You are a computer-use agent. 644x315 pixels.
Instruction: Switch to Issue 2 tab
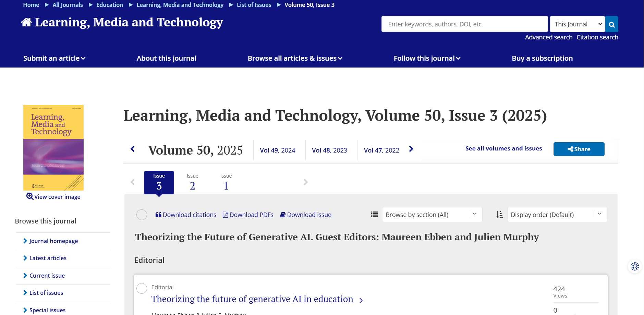(x=192, y=182)
